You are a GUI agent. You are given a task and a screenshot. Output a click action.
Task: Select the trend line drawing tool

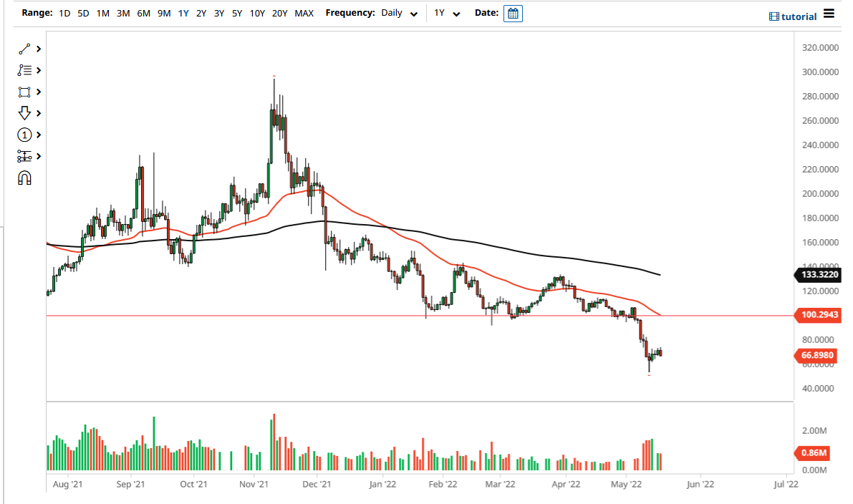(x=24, y=49)
